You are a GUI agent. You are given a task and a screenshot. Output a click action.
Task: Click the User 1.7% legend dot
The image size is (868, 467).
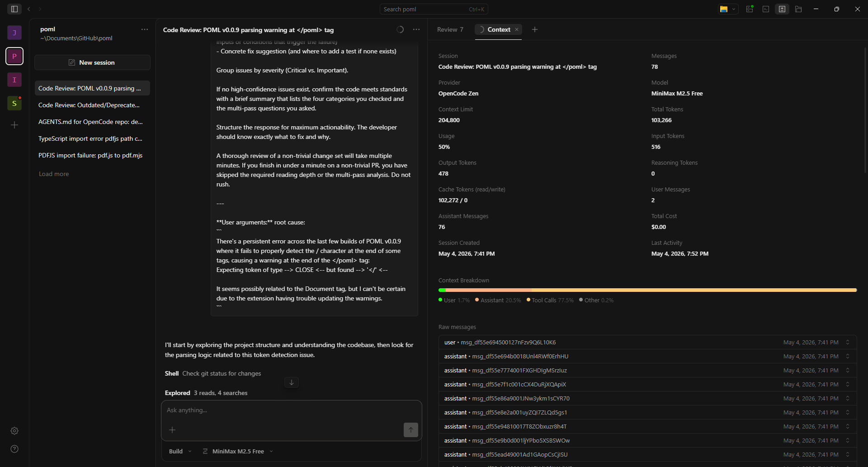(440, 300)
